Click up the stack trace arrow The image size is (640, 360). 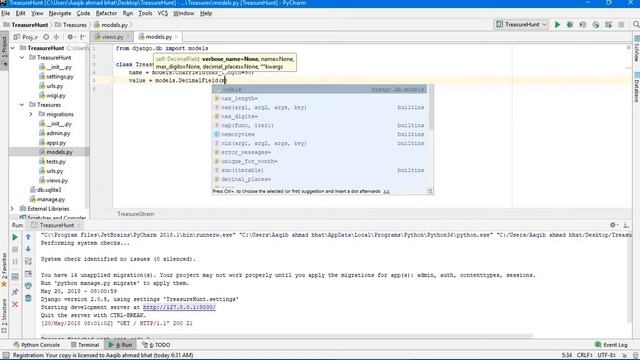(x=28, y=237)
